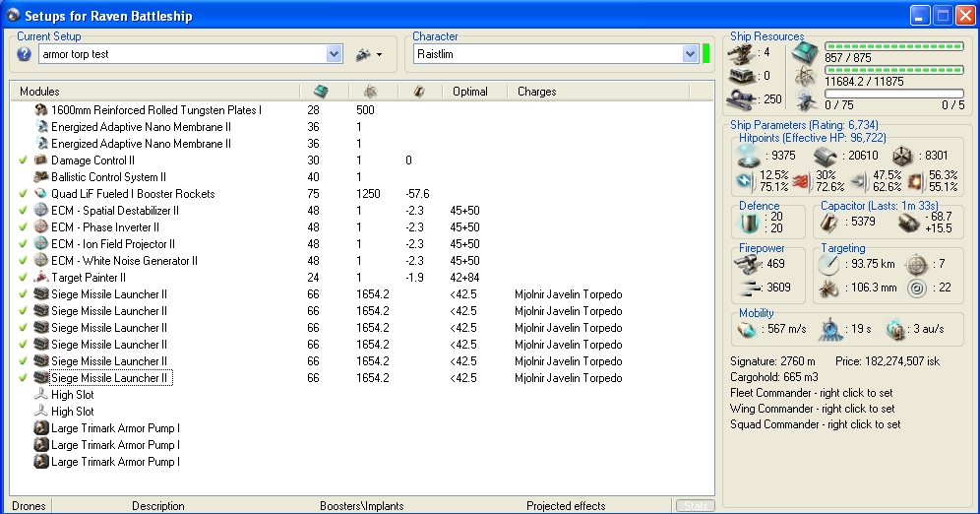980x514 pixels.
Task: Click the Stats button
Action: (x=695, y=506)
